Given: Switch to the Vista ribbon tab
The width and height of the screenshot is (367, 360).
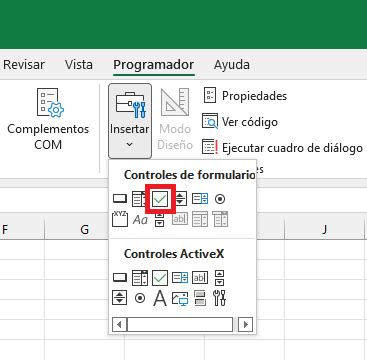Looking at the screenshot, I should (79, 65).
